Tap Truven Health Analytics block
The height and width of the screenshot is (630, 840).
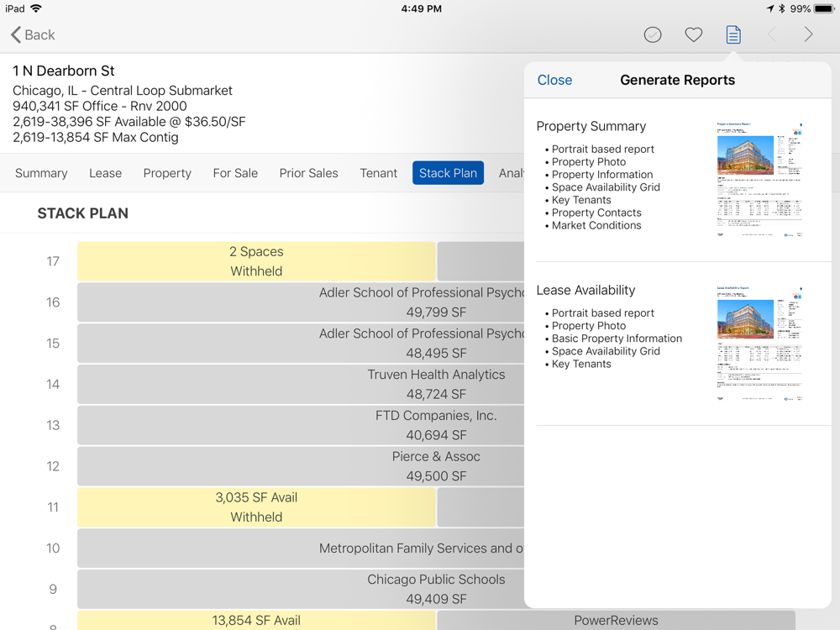click(x=301, y=384)
